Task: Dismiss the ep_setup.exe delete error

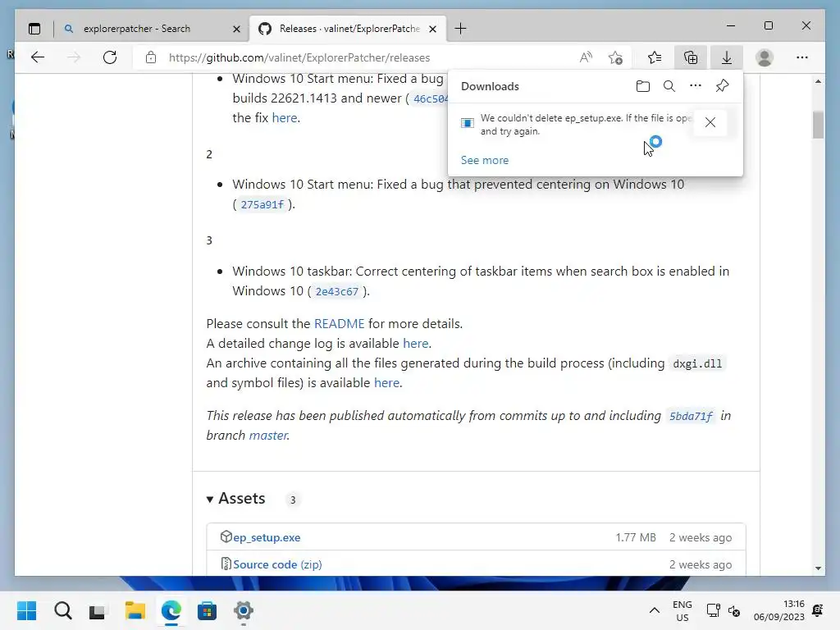Action: pos(710,123)
